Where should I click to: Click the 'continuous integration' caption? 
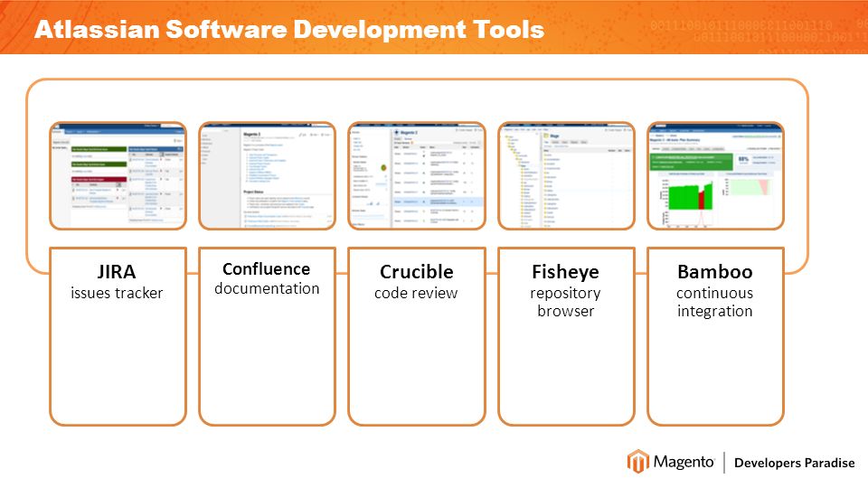point(714,302)
